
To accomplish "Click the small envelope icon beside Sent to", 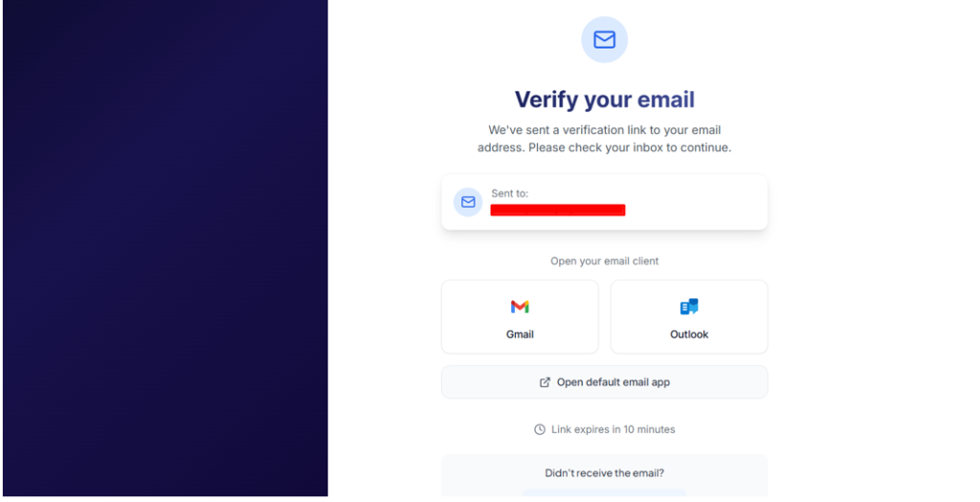I will 468,202.
